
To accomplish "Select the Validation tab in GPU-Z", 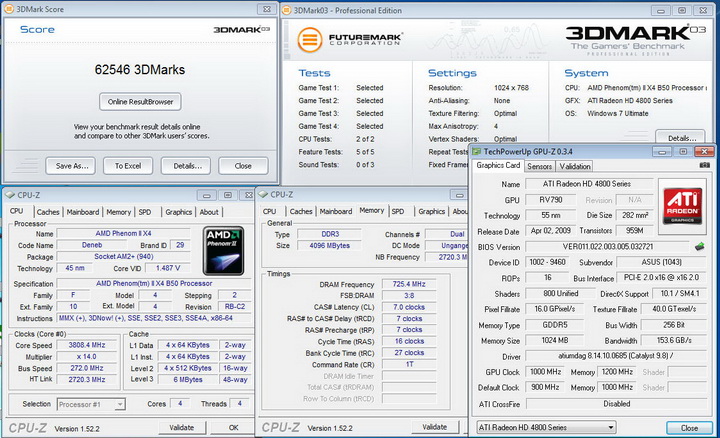I will point(574,166).
